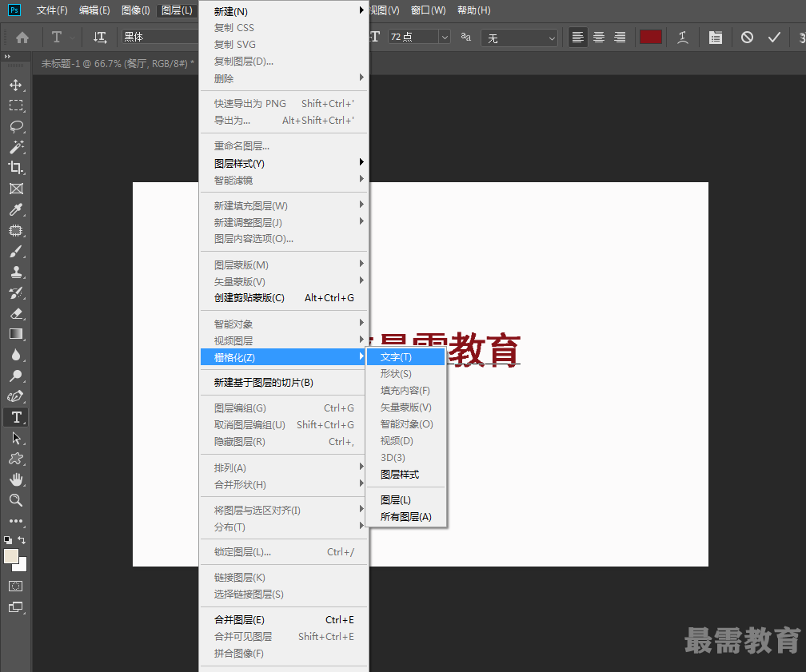Set center align text

click(599, 38)
